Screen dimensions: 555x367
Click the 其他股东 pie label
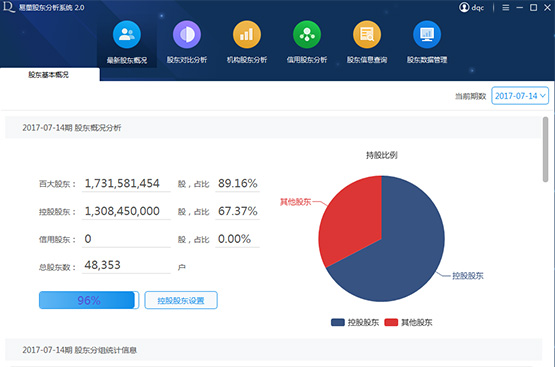tap(296, 202)
